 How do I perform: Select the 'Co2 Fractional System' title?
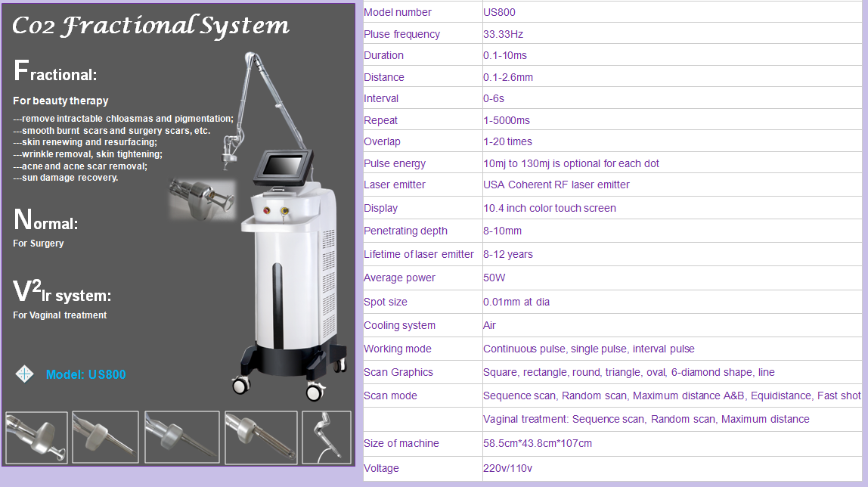pyautogui.click(x=150, y=26)
